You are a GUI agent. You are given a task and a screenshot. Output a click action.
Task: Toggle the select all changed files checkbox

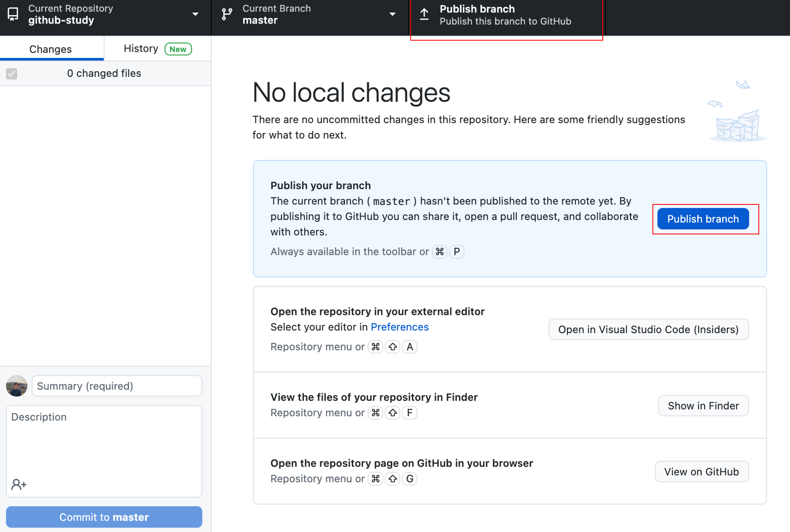click(x=11, y=73)
